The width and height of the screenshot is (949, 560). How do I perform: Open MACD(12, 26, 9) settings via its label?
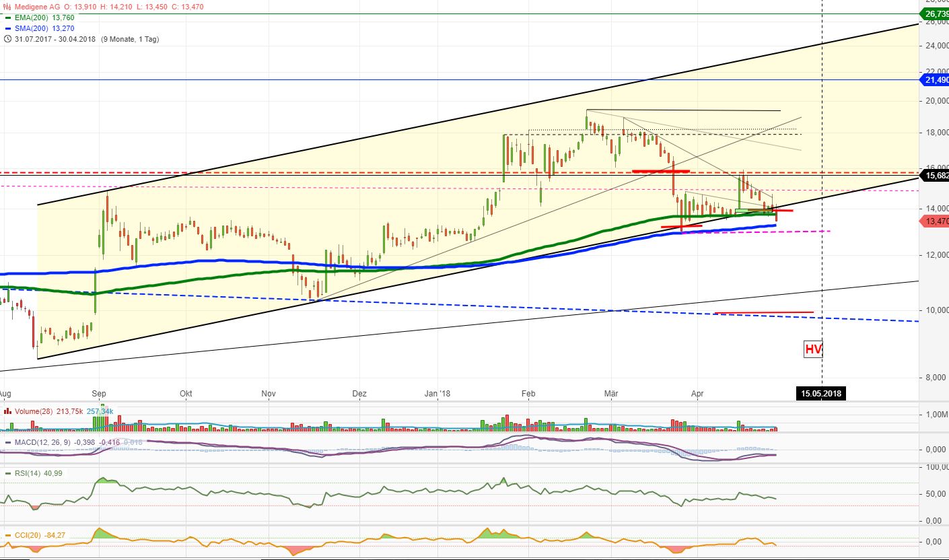[x=42, y=442]
